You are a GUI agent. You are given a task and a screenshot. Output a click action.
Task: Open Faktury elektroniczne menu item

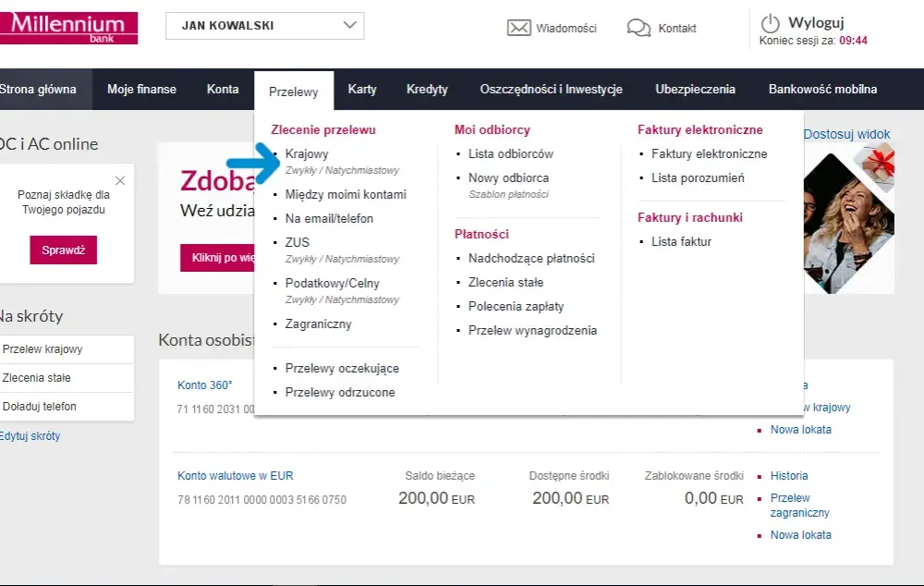(x=710, y=153)
